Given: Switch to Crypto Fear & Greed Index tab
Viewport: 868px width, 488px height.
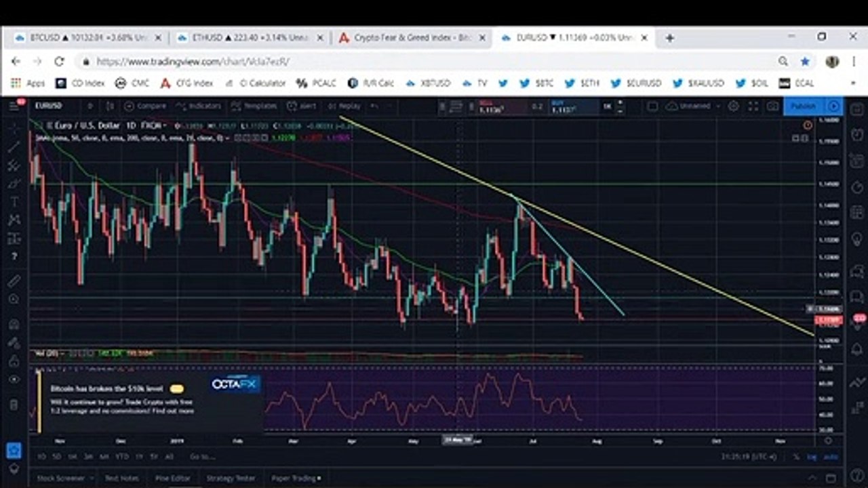Looking at the screenshot, I should pyautogui.click(x=412, y=38).
